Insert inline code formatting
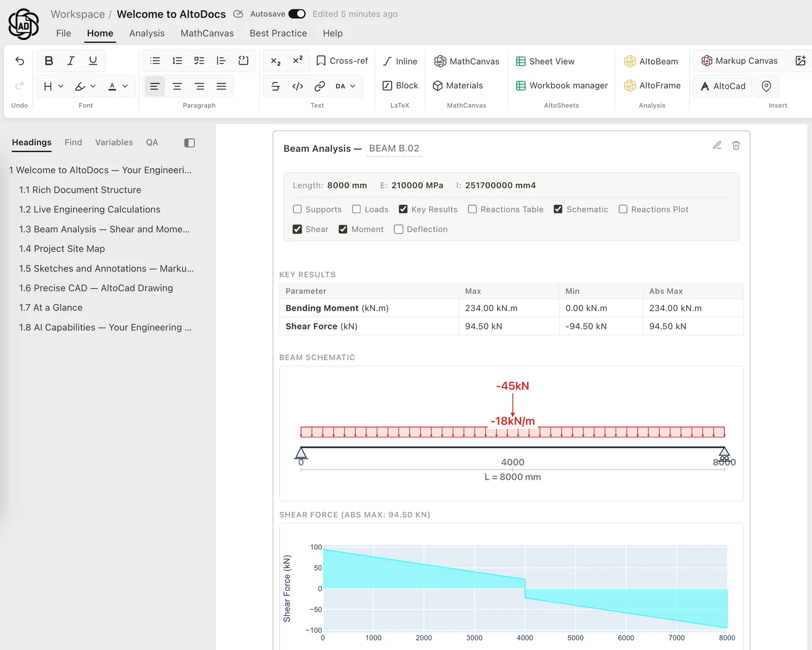812x650 pixels. click(298, 86)
